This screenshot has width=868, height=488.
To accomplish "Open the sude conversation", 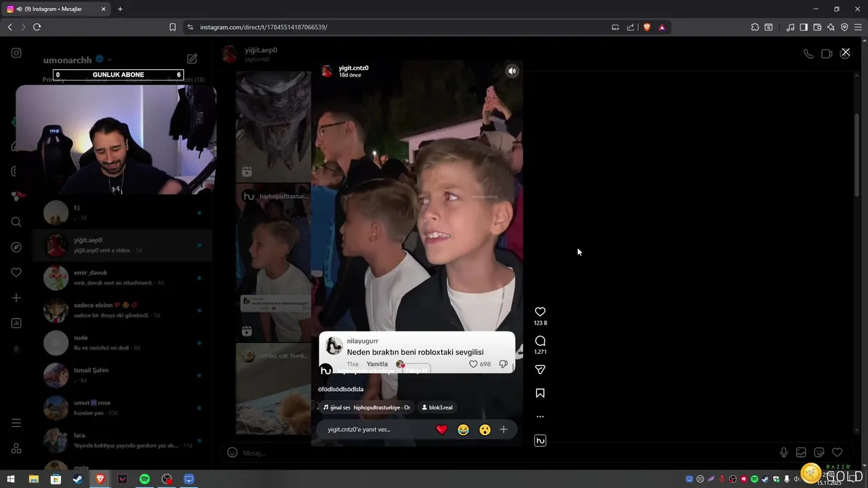I will [123, 342].
